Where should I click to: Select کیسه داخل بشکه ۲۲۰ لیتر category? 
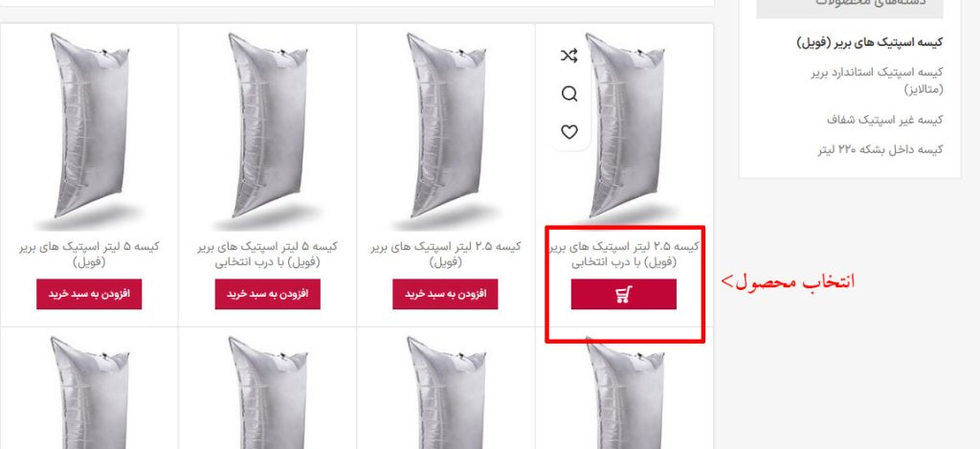(x=880, y=149)
